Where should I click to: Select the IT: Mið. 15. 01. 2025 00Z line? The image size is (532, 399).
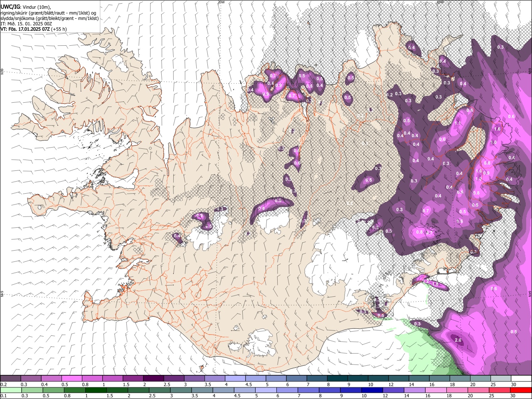coord(26,24)
